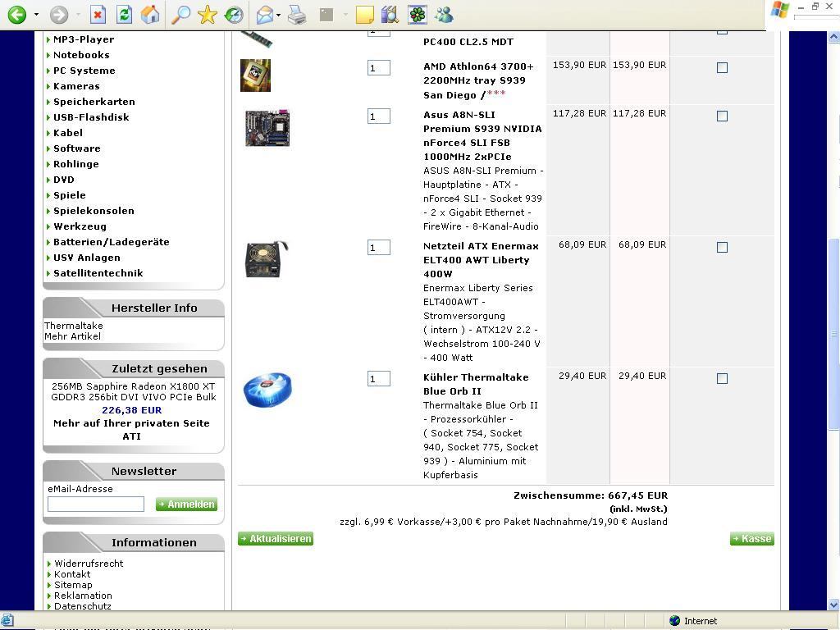The height and width of the screenshot is (630, 840).
Task: Click the Windows flag logo
Action: pos(779,11)
